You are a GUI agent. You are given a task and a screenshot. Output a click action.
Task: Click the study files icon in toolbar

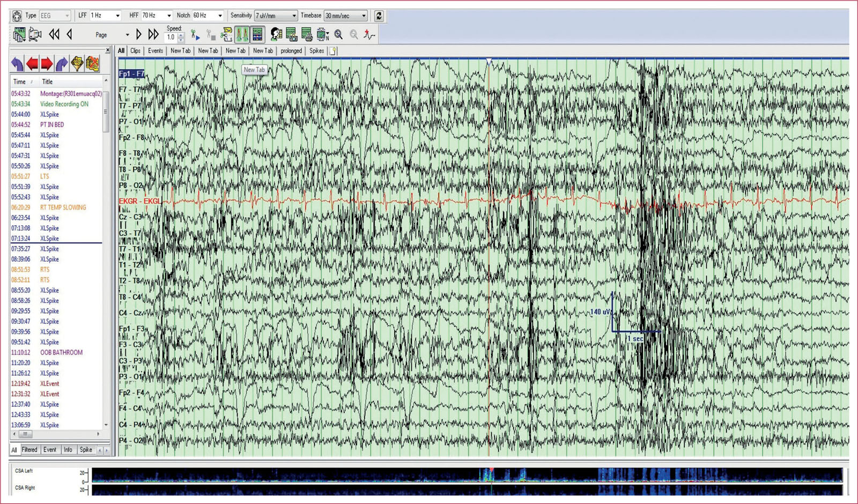(x=19, y=35)
